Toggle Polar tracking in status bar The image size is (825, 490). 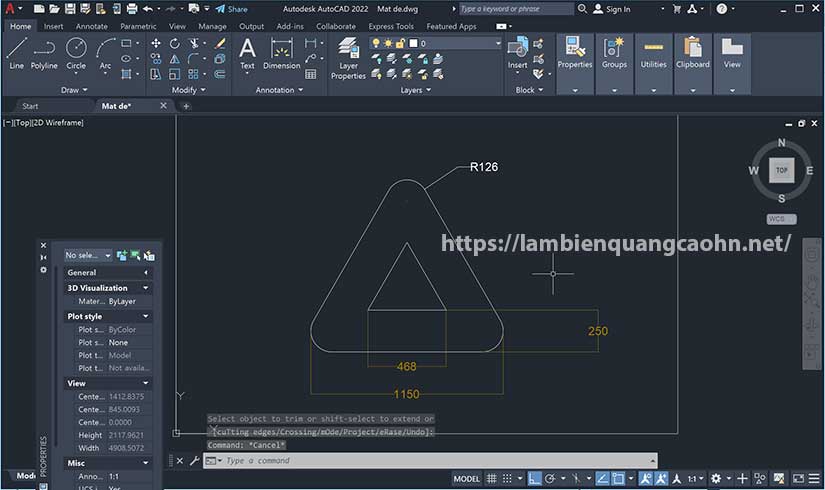[550, 478]
